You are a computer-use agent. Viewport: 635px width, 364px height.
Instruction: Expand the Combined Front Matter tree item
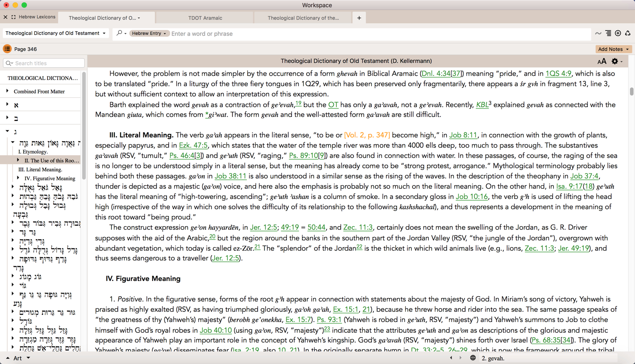coord(8,91)
